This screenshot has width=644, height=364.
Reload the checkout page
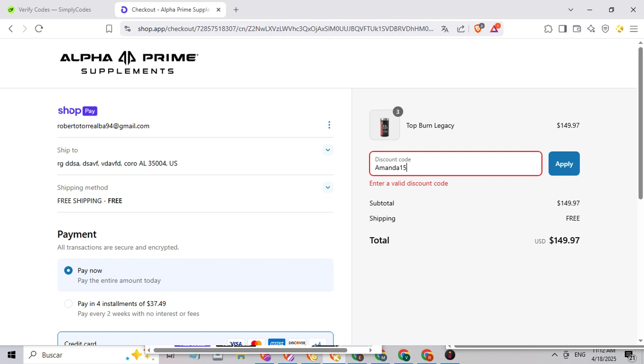tap(39, 29)
